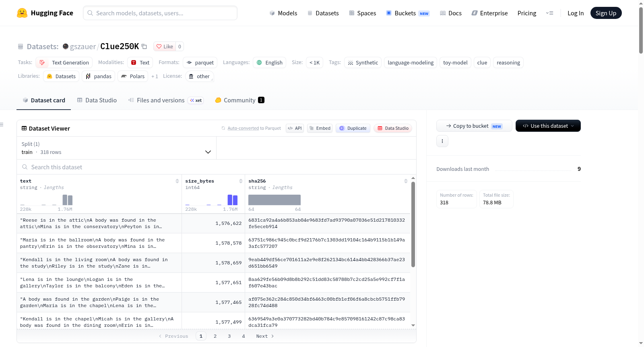This screenshot has width=644, height=347.
Task: Select the Text Generation task tag
Action: click(x=64, y=62)
